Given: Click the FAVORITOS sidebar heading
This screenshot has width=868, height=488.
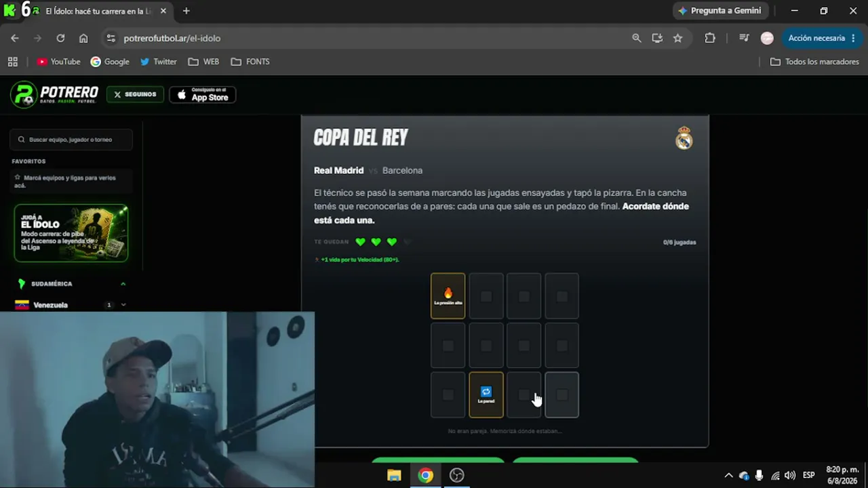Looking at the screenshot, I should (28, 161).
